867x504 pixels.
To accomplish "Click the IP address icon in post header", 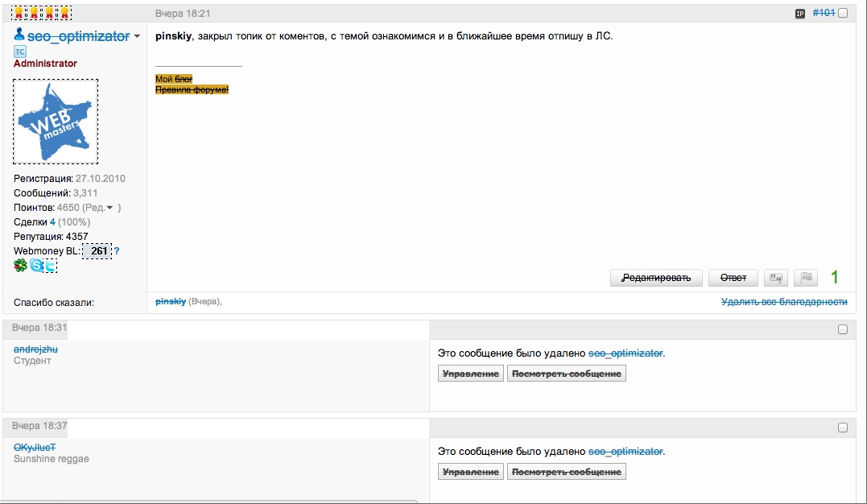I will 800,14.
